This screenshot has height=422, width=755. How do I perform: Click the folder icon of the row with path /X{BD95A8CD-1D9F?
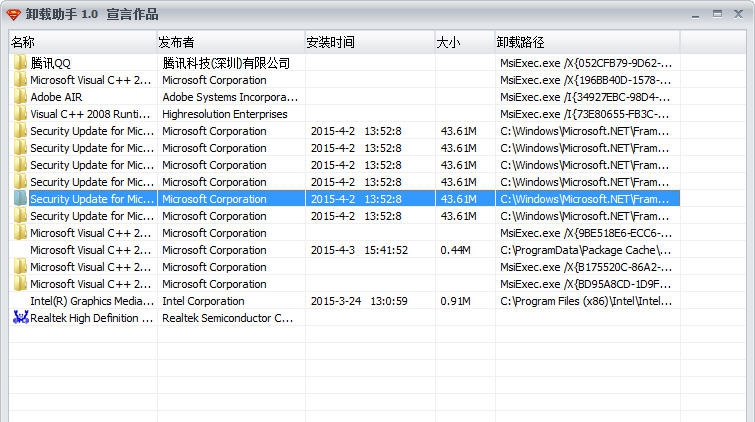click(20, 284)
